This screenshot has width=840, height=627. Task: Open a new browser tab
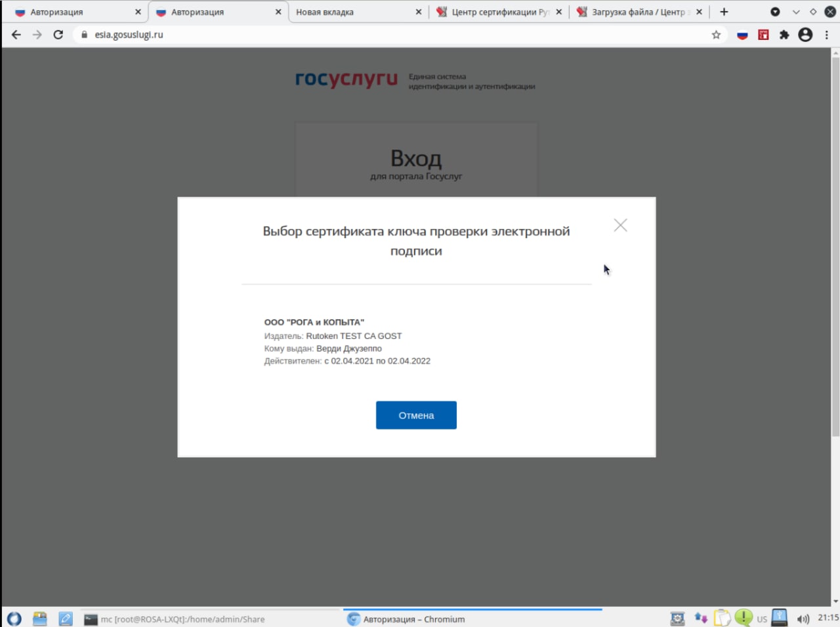[724, 12]
